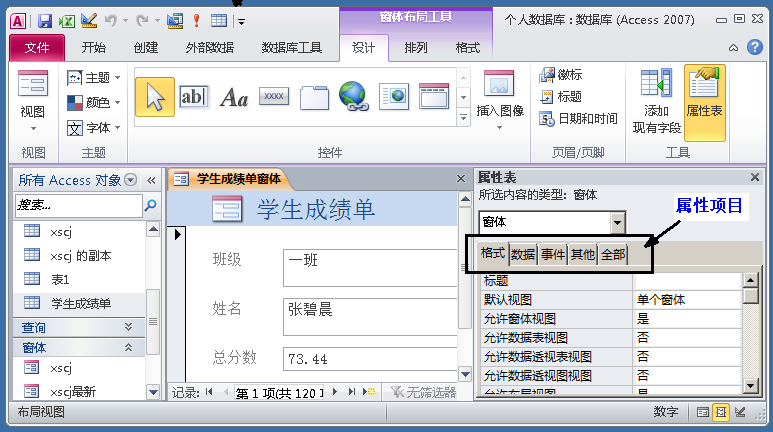Click the 搜索 search input field

79,205
